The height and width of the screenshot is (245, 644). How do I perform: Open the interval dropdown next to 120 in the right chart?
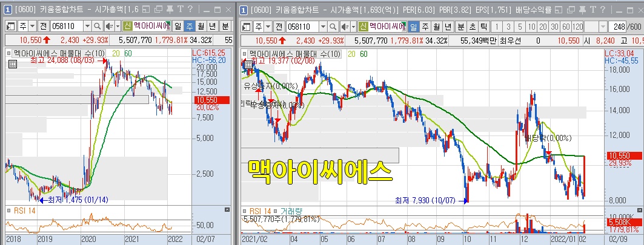pyautogui.click(x=603, y=27)
